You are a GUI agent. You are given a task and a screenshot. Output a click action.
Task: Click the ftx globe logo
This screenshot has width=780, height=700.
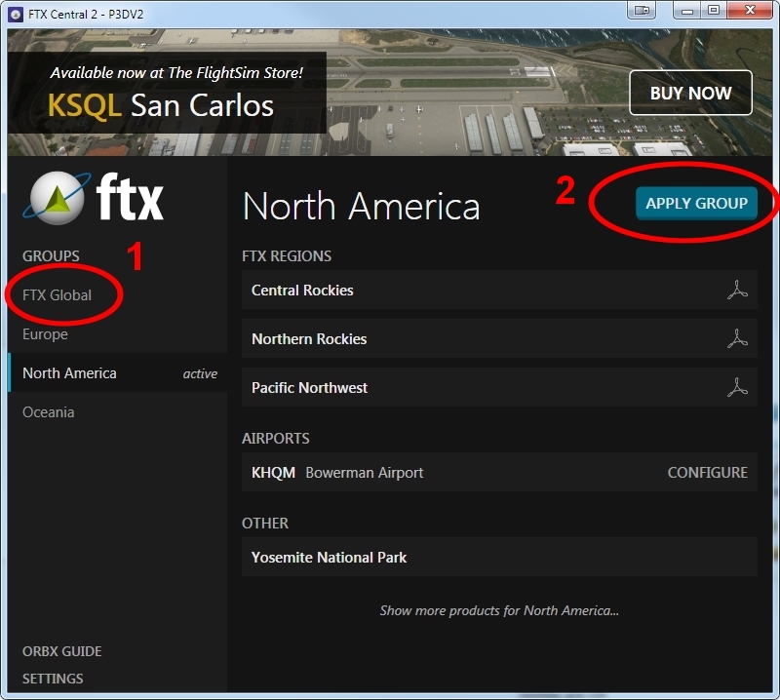pyautogui.click(x=57, y=198)
